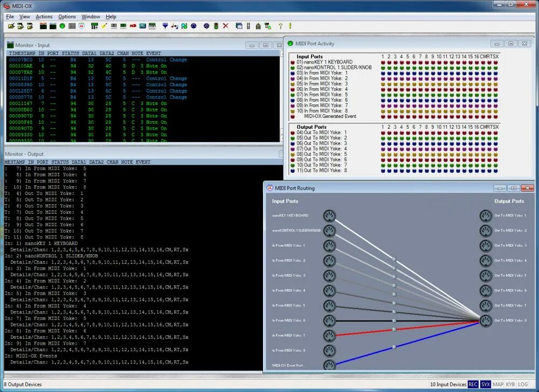The height and width of the screenshot is (392, 539).
Task: Toggle the MAP status bar indicator
Action: 497,384
